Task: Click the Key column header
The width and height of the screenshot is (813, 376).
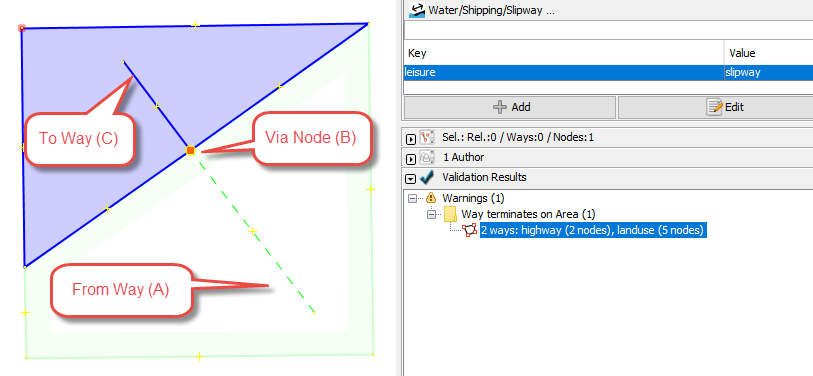Action: click(x=564, y=53)
